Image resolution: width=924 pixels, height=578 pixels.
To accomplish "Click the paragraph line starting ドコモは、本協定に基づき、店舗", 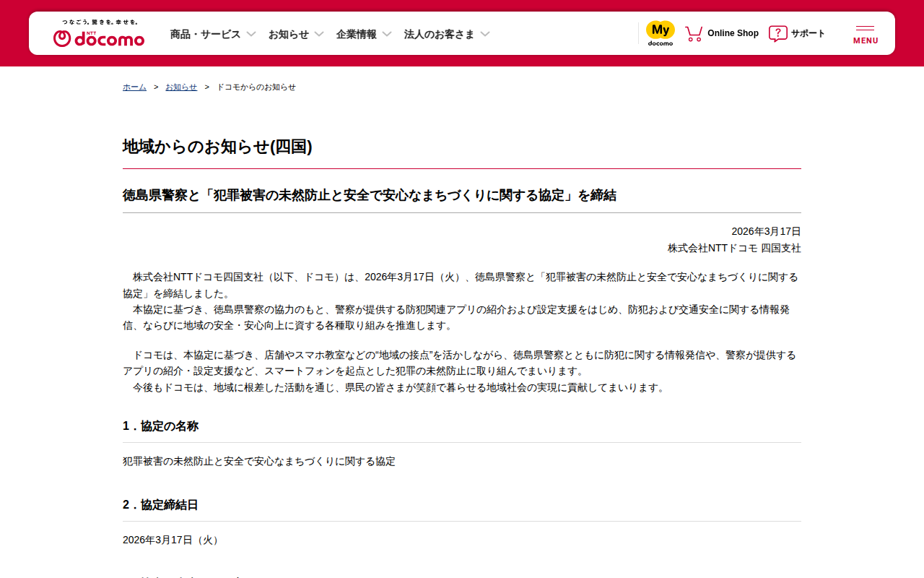I will tap(460, 355).
